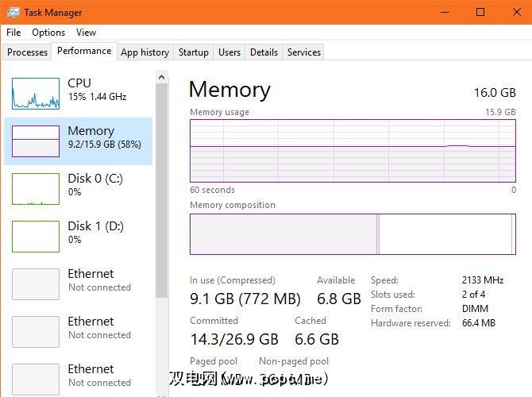The width and height of the screenshot is (532, 397).
Task: Open the Services tab
Action: (304, 52)
